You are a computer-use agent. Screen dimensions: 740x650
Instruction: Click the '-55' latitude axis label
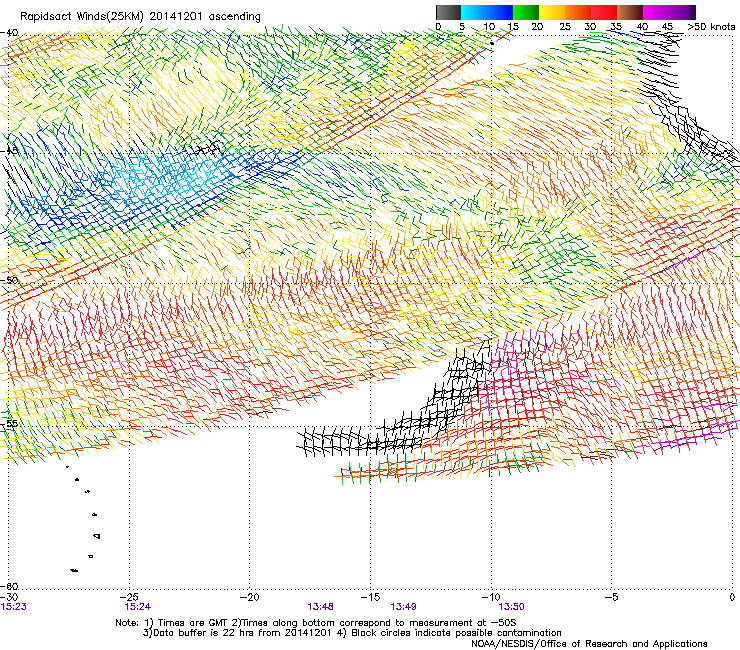coord(9,423)
